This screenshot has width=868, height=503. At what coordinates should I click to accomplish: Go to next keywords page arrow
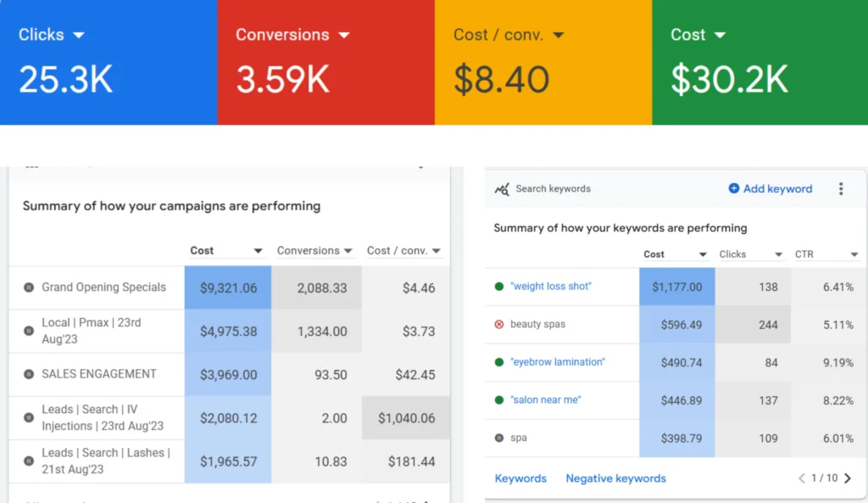coord(848,478)
